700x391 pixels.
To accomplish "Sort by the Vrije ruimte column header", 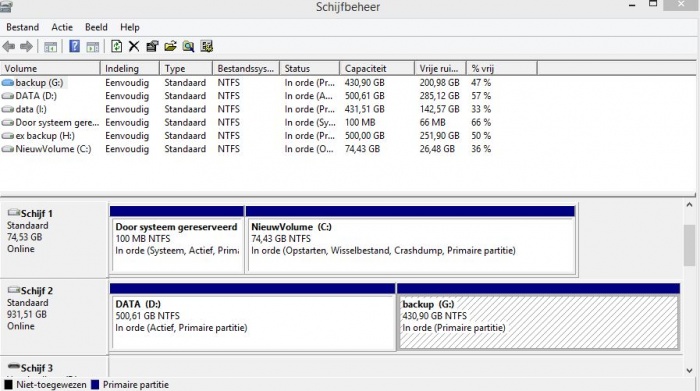I will (x=440, y=68).
